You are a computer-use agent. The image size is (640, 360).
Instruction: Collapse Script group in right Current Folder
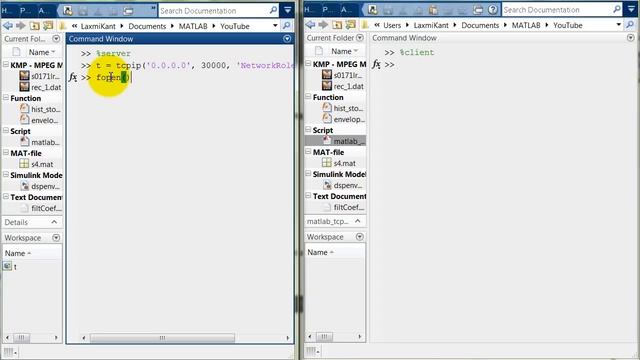(x=309, y=129)
